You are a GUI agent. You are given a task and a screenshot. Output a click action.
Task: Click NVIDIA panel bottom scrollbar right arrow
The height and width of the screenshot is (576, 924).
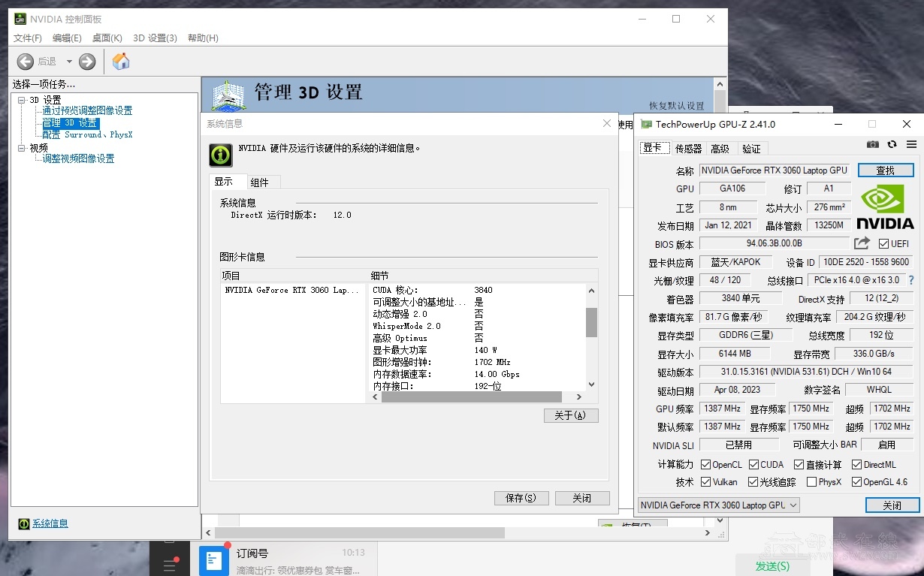[706, 532]
